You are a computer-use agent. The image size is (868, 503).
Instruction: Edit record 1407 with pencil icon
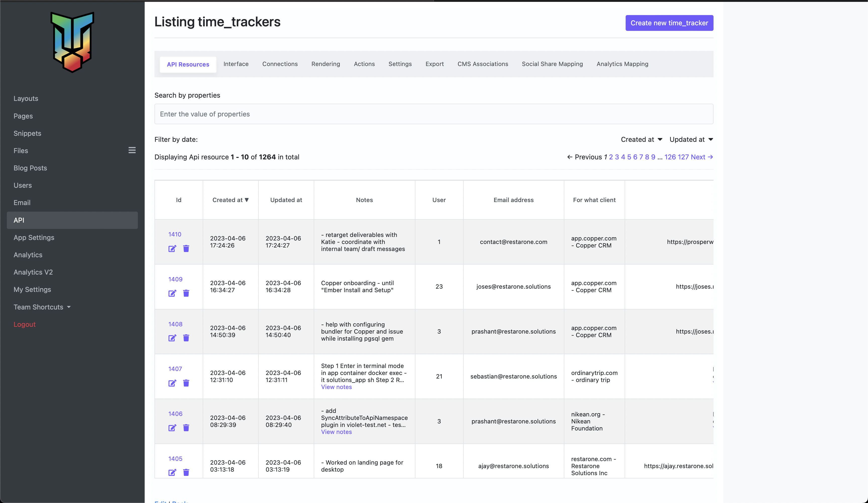pyautogui.click(x=172, y=383)
